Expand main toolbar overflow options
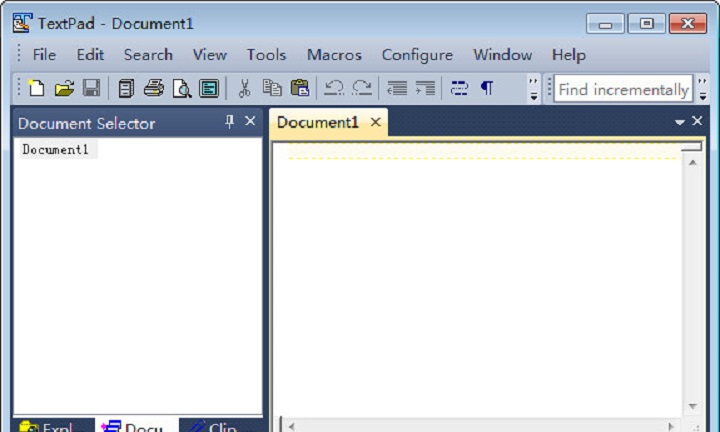Image resolution: width=720 pixels, height=432 pixels. tap(534, 89)
